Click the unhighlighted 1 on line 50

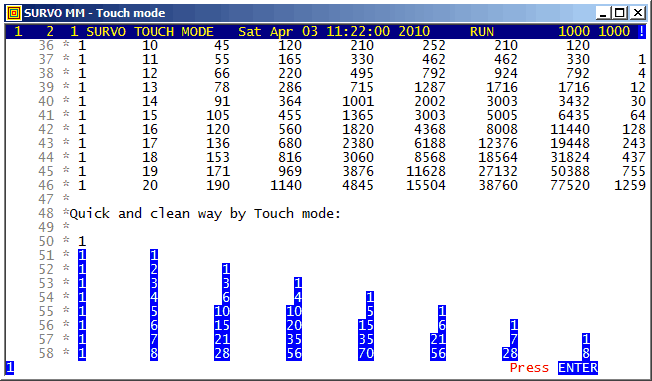pyautogui.click(x=82, y=241)
